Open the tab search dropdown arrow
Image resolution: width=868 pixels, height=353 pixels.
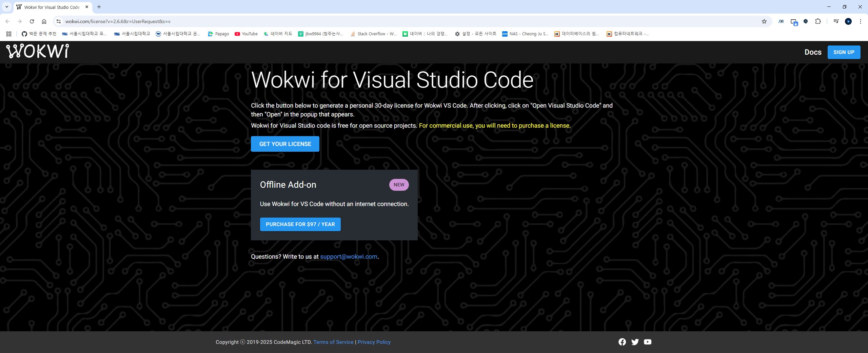click(x=7, y=7)
